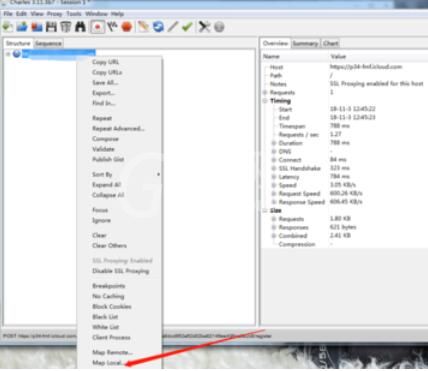Open the Sort By submenu

(120, 174)
